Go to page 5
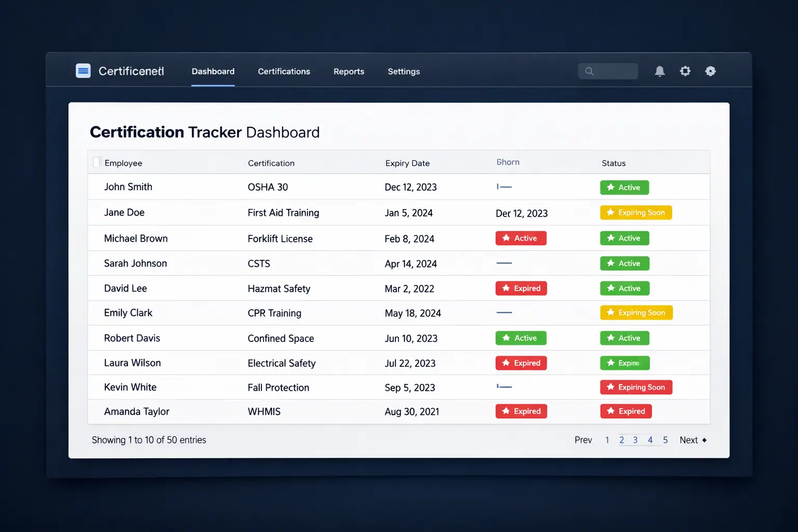 pos(665,440)
